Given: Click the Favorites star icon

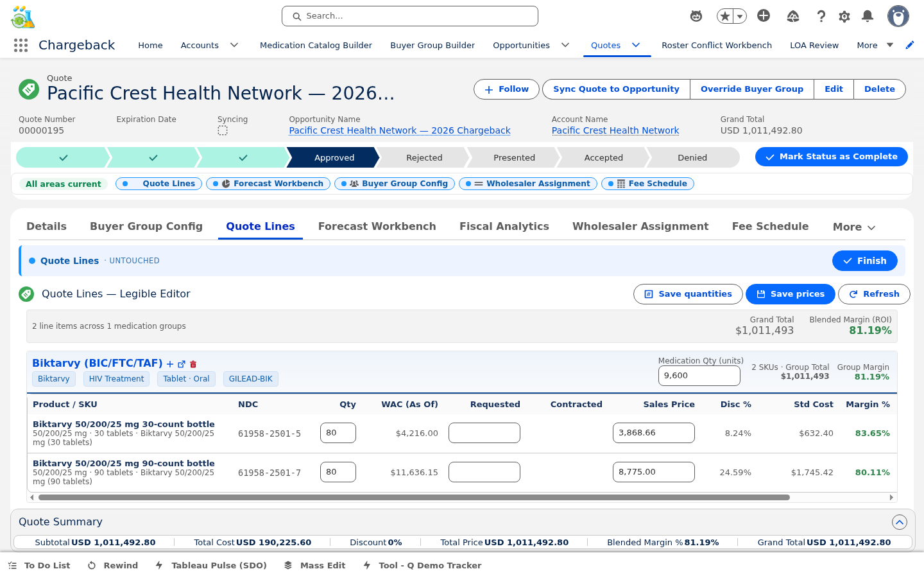Looking at the screenshot, I should tap(724, 16).
